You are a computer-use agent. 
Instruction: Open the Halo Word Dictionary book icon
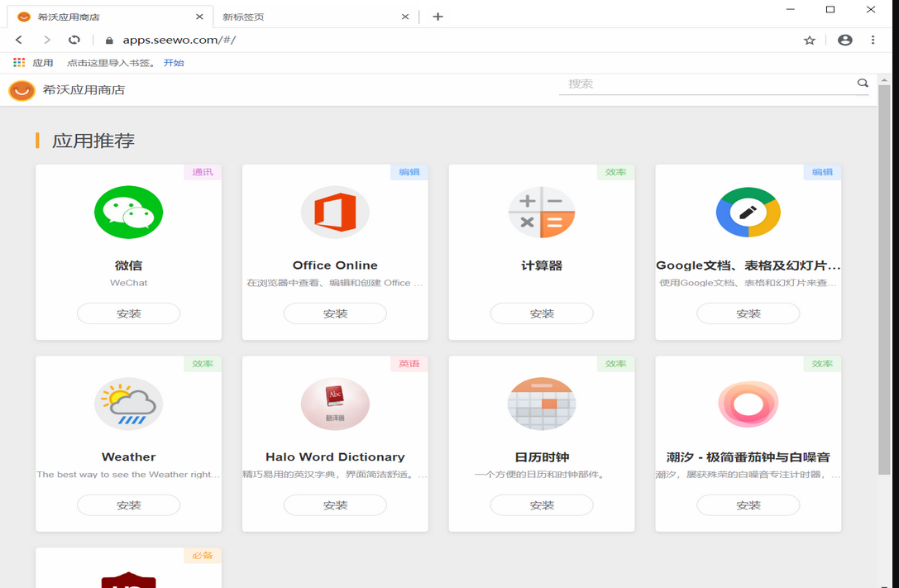coord(335,404)
